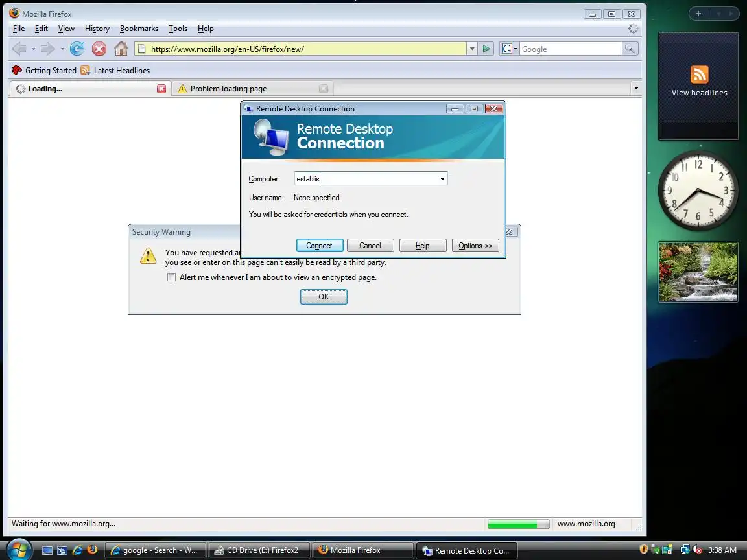
Task: Cancel the Remote Desktop Connection dialog
Action: point(370,245)
